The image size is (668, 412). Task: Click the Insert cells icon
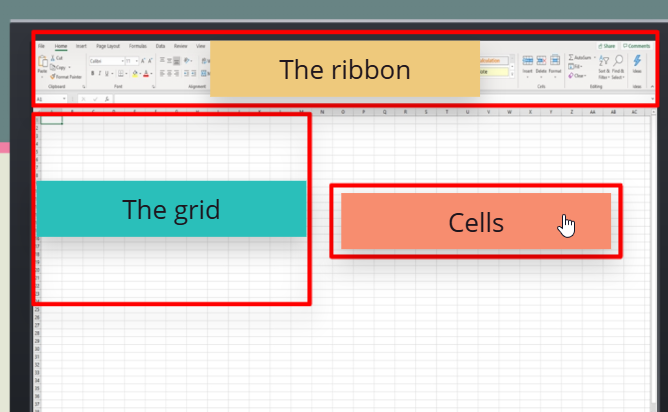(x=528, y=62)
